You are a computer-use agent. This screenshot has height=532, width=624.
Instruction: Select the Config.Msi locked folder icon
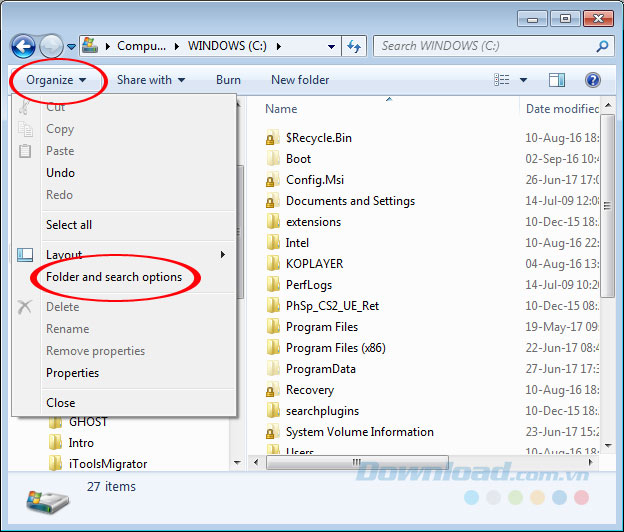pyautogui.click(x=273, y=180)
